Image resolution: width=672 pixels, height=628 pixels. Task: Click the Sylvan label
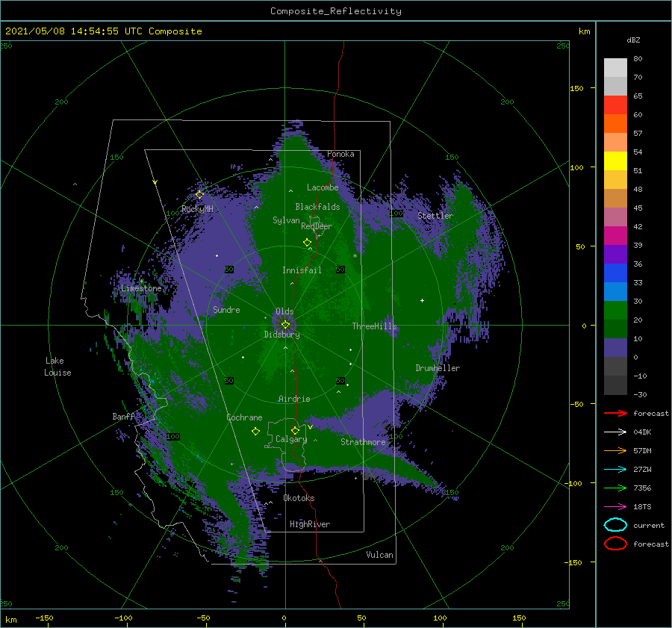tap(286, 220)
